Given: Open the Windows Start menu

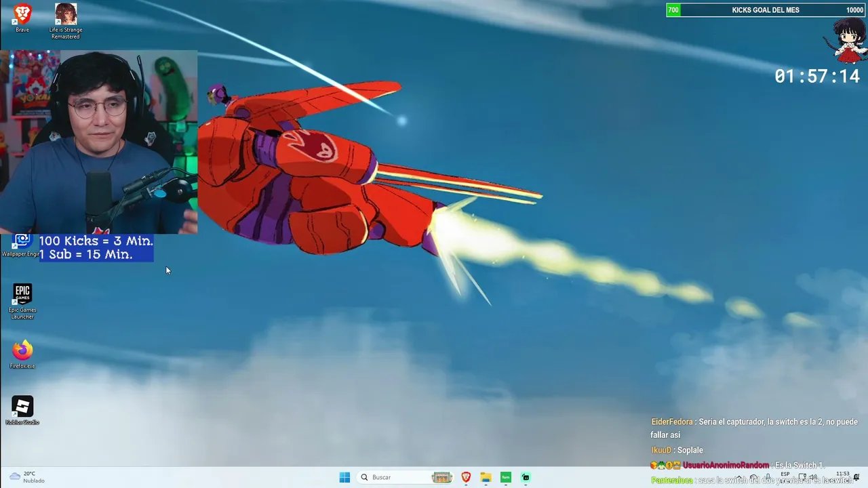Looking at the screenshot, I should [344, 477].
